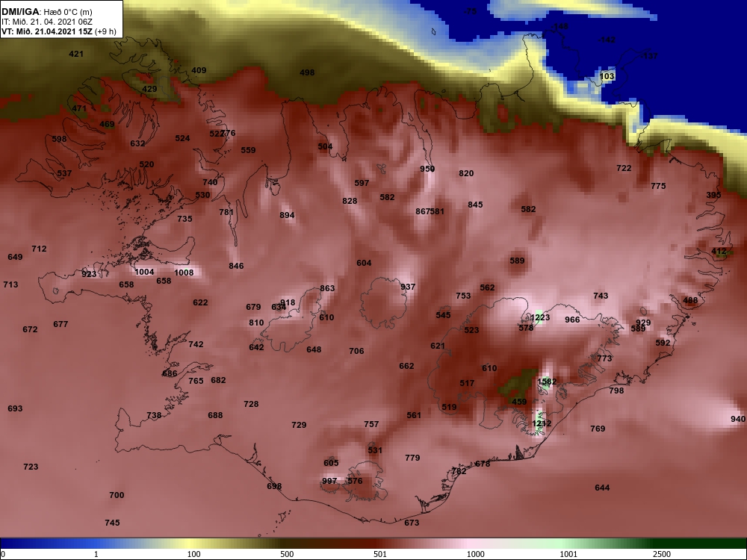Click the map value 937
Screen dimensions: 747x560
click(x=408, y=287)
